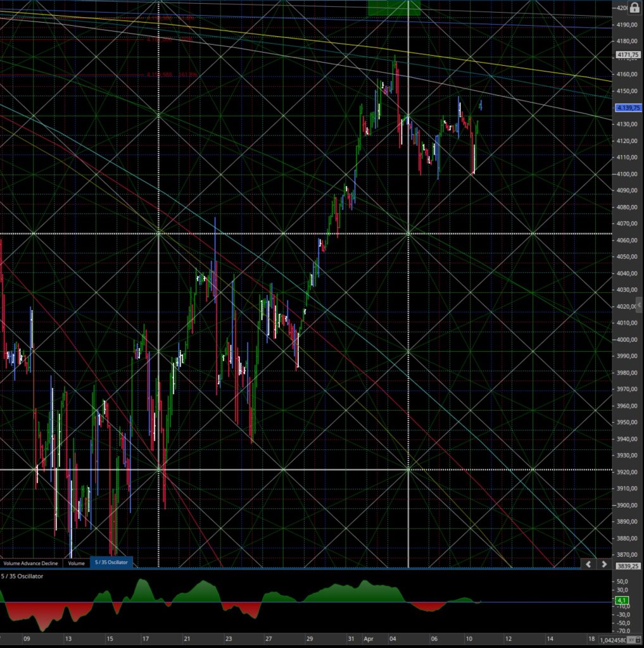Image resolution: width=644 pixels, height=648 pixels.
Task: Click the 04 date label on time axis
Action: coord(393,639)
